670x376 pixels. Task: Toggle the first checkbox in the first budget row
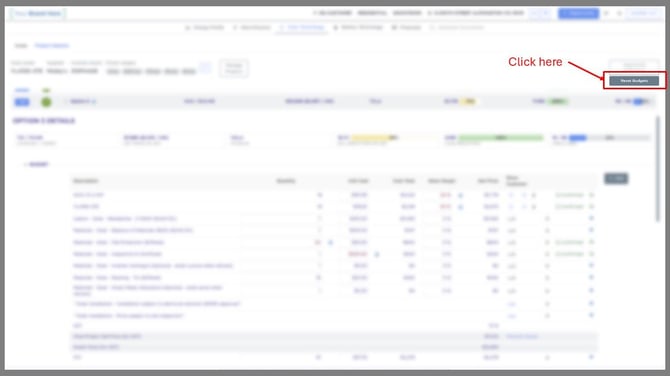pyautogui.click(x=511, y=195)
